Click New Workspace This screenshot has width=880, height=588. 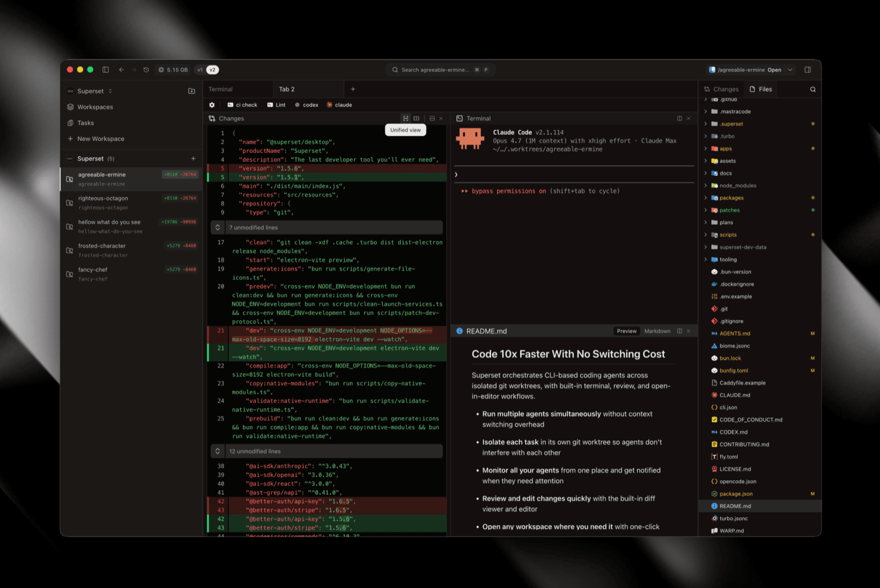(101, 139)
